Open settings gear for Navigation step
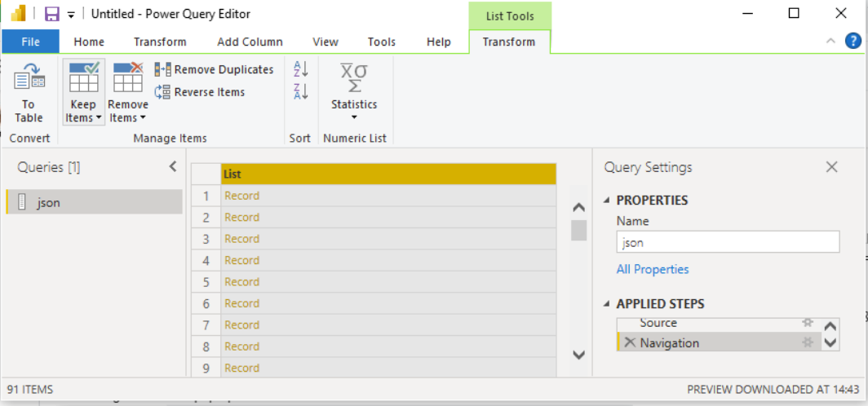This screenshot has width=868, height=406. coord(808,342)
